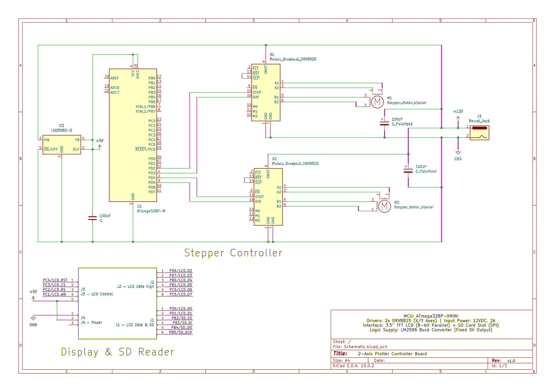Screen dimensions: 555x392
Task: Click the 'KiCad E.D.A. 10.0.2' text
Action: (353, 366)
